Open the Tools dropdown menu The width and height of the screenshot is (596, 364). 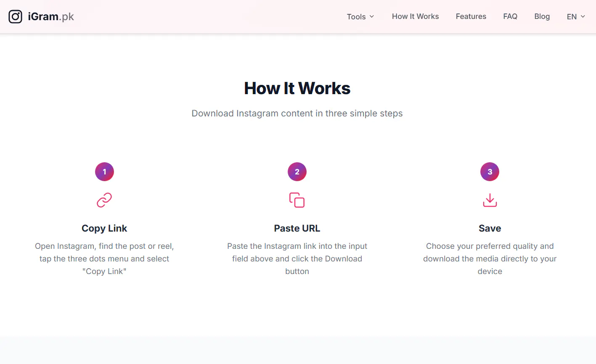click(360, 16)
